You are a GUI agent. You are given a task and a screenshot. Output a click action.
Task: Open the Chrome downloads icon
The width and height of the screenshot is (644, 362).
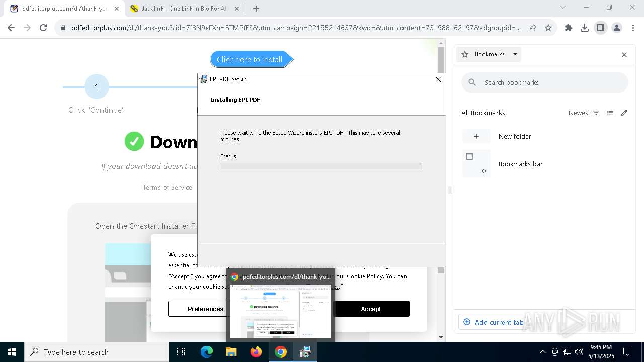[x=585, y=28]
